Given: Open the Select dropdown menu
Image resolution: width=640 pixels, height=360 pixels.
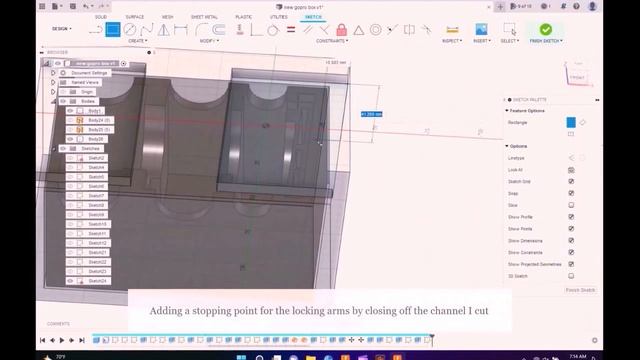Looking at the screenshot, I should [x=510, y=41].
